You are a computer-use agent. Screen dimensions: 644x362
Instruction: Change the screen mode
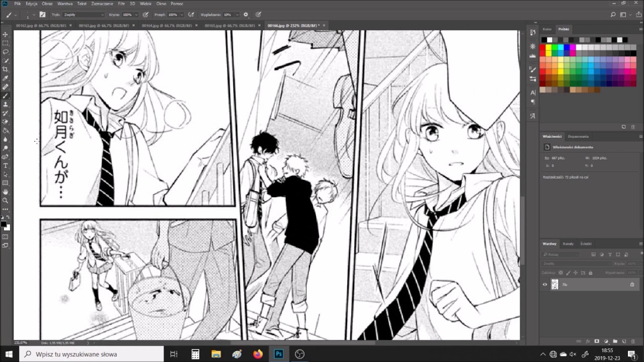(x=6, y=246)
